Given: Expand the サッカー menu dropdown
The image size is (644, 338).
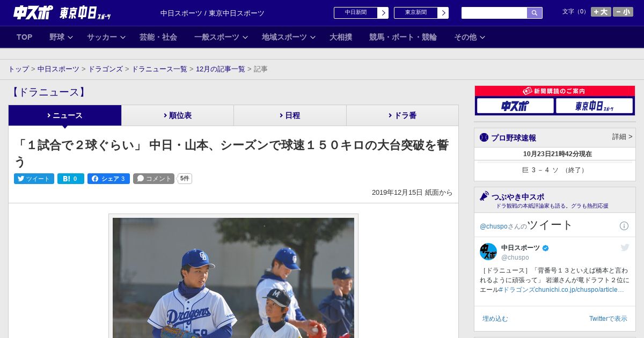Looking at the screenshot, I should coord(106,37).
